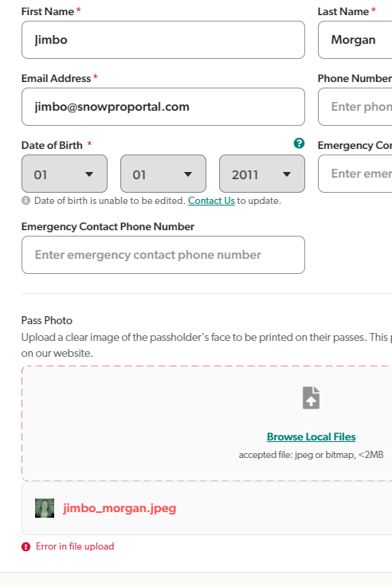Image resolution: width=392 pixels, height=587 pixels.
Task: Focus the Email Address input field
Action: (x=163, y=107)
